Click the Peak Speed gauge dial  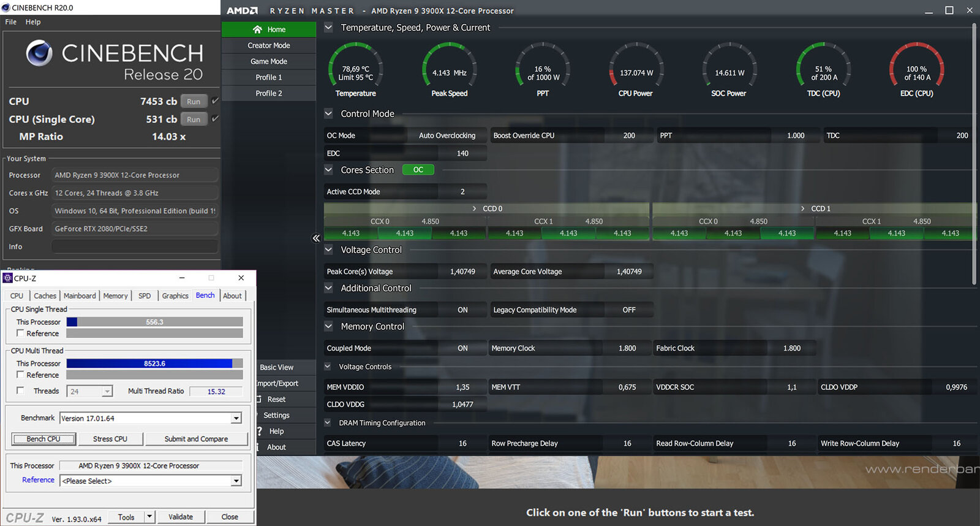pyautogui.click(x=450, y=65)
